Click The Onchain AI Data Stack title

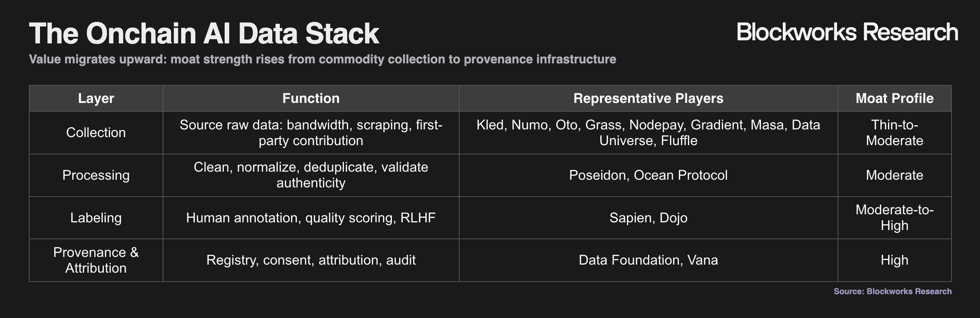coord(204,33)
